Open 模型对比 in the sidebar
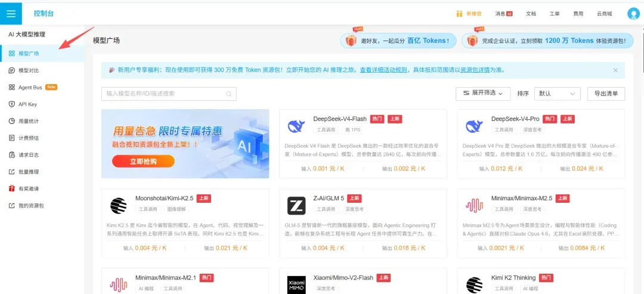The image size is (644, 294). point(42,70)
